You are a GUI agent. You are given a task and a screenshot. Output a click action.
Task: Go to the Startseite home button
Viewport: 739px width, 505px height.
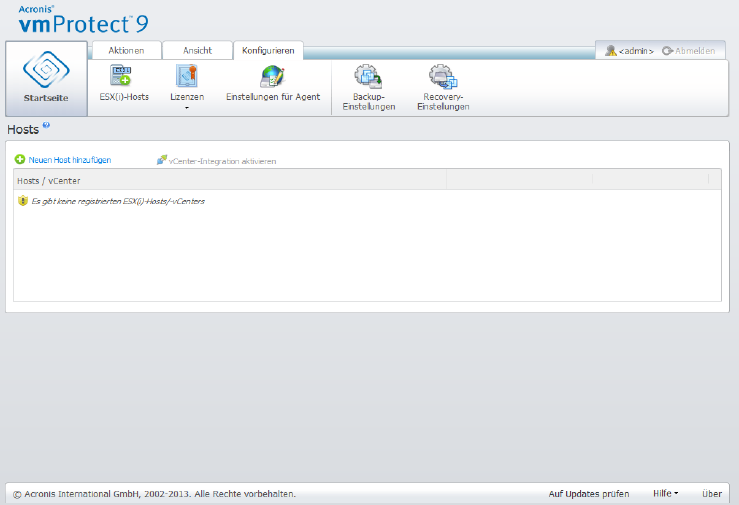[x=46, y=78]
